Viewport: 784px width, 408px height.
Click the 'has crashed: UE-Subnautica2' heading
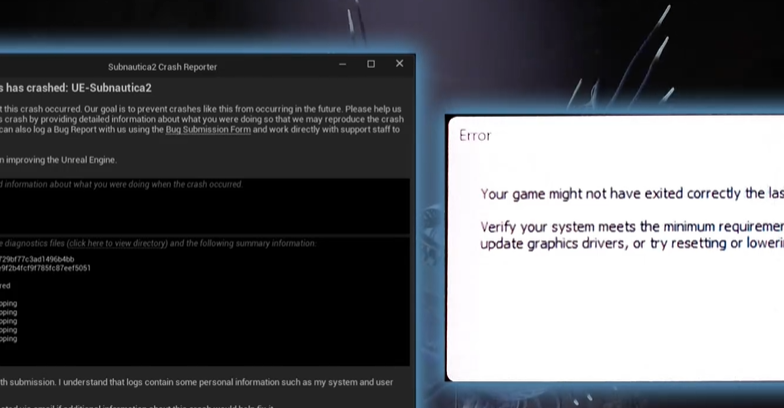coord(76,88)
